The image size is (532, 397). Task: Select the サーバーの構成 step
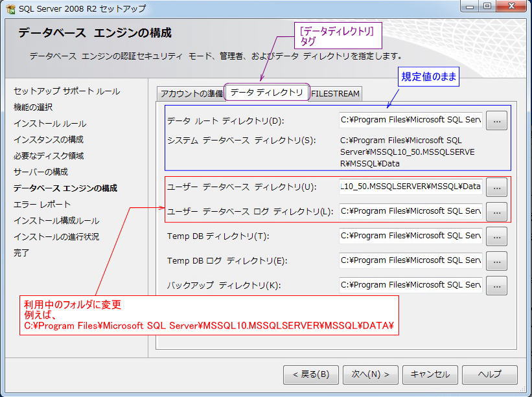[x=41, y=172]
